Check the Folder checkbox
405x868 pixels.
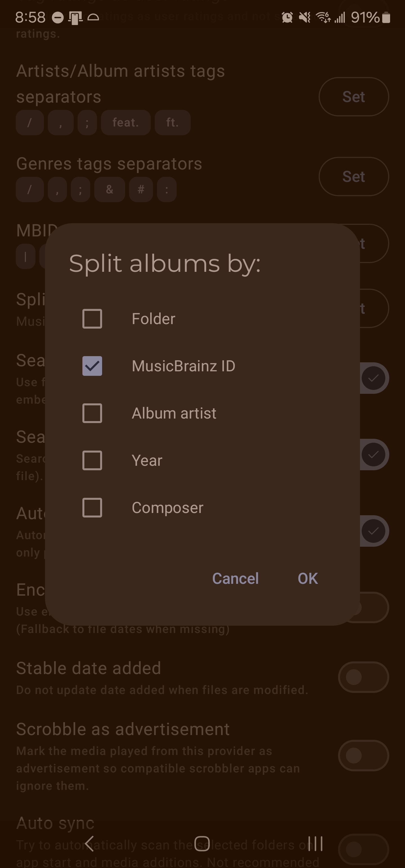(92, 318)
